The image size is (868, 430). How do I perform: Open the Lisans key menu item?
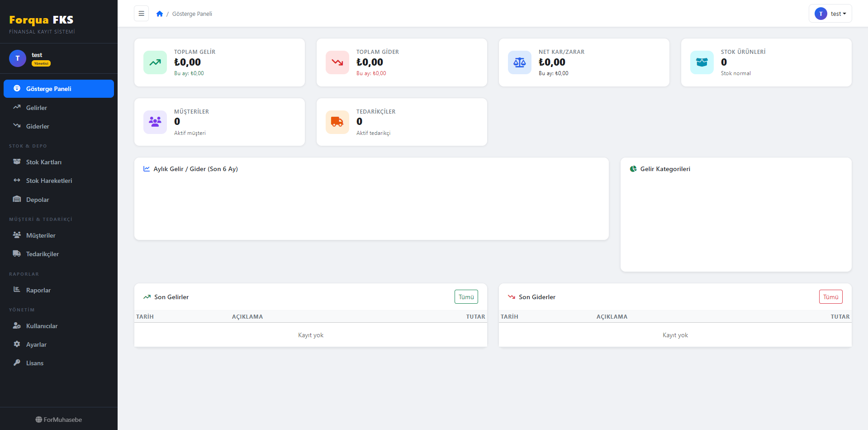[x=34, y=363]
